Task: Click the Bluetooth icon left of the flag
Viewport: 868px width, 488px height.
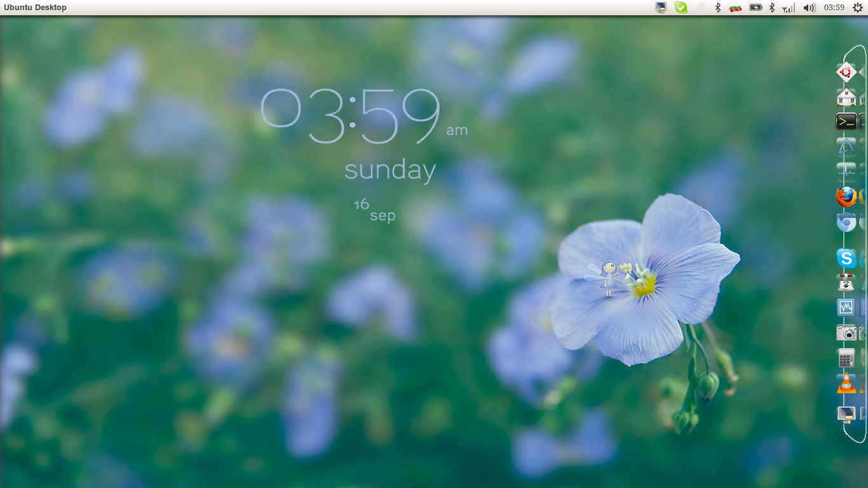Action: (718, 8)
